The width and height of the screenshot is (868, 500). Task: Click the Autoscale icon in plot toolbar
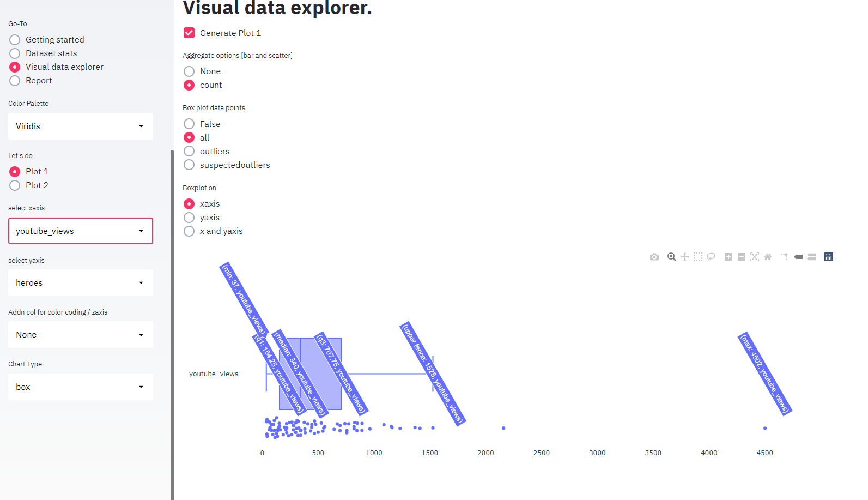(x=755, y=257)
